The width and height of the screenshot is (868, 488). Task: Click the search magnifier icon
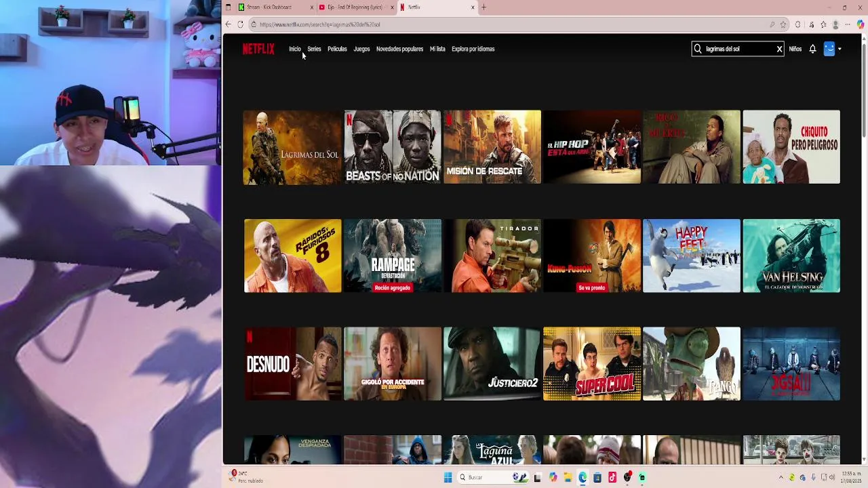tap(698, 49)
